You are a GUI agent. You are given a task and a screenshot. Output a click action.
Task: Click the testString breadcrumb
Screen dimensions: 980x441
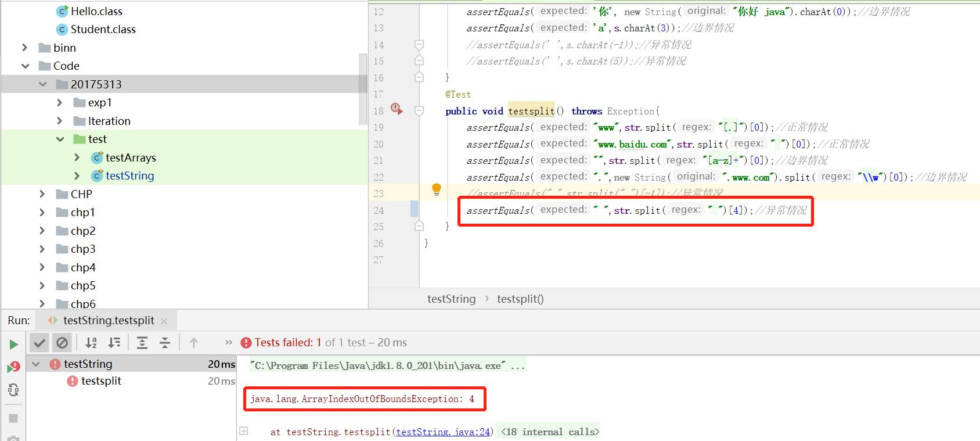click(451, 299)
